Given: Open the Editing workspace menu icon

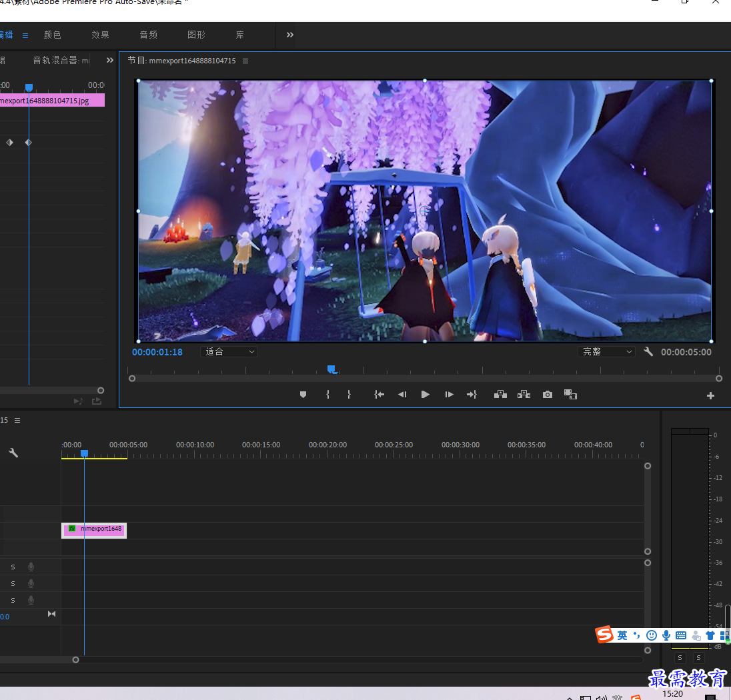Looking at the screenshot, I should [25, 35].
